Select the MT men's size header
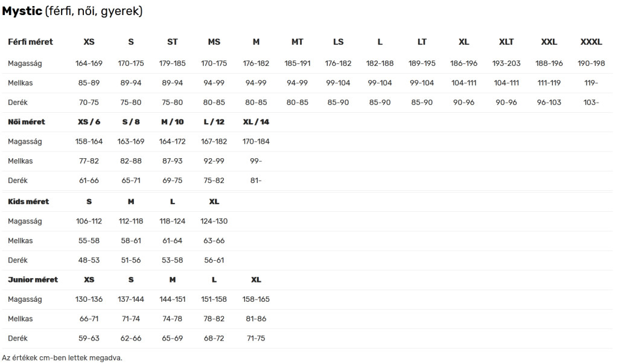This screenshot has width=618, height=364. [x=297, y=42]
